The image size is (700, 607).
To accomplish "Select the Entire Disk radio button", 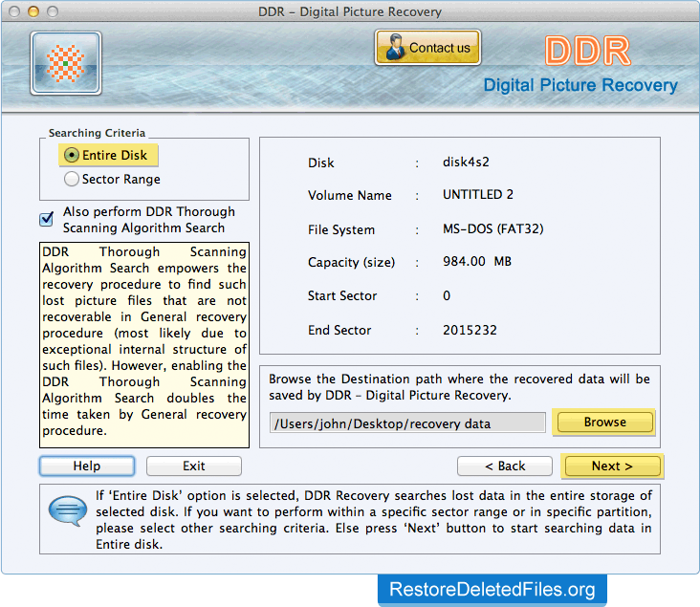I will click(72, 155).
